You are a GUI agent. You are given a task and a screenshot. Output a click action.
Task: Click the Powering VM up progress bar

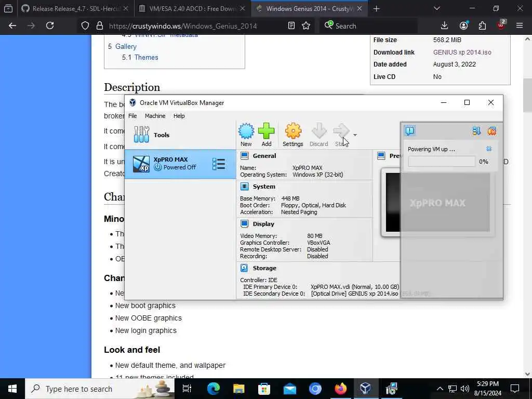click(442, 162)
